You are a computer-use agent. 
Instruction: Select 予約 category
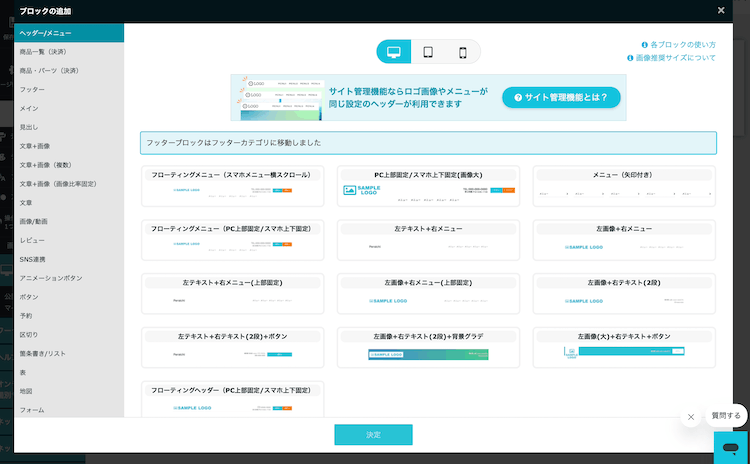point(69,316)
